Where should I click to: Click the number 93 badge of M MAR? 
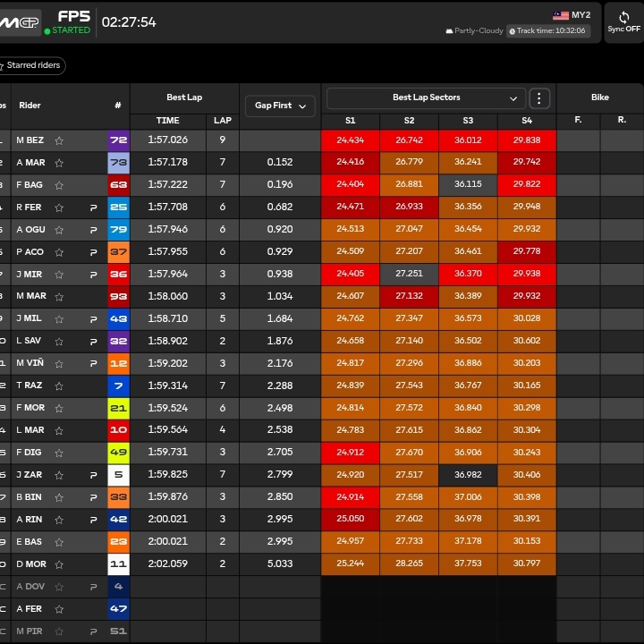(118, 297)
